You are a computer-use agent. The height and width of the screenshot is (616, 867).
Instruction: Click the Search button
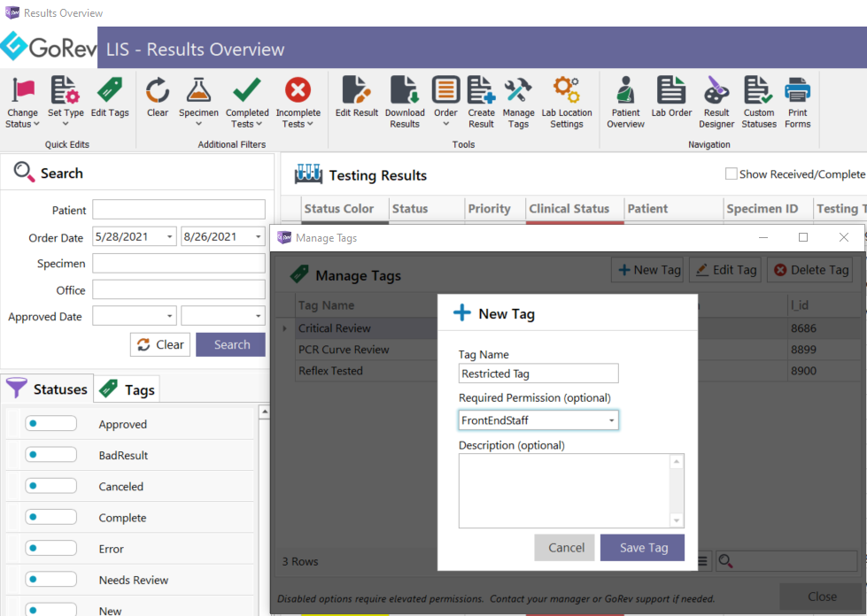(x=230, y=345)
